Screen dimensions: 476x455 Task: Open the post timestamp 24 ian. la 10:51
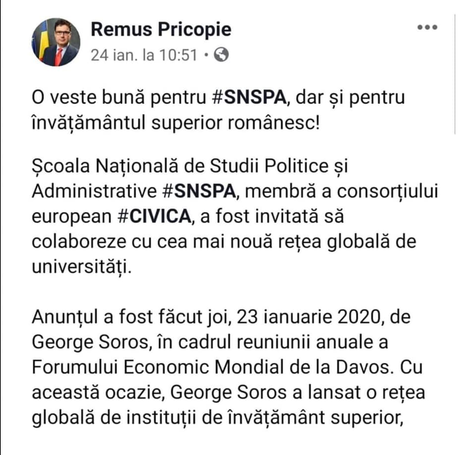pyautogui.click(x=144, y=55)
